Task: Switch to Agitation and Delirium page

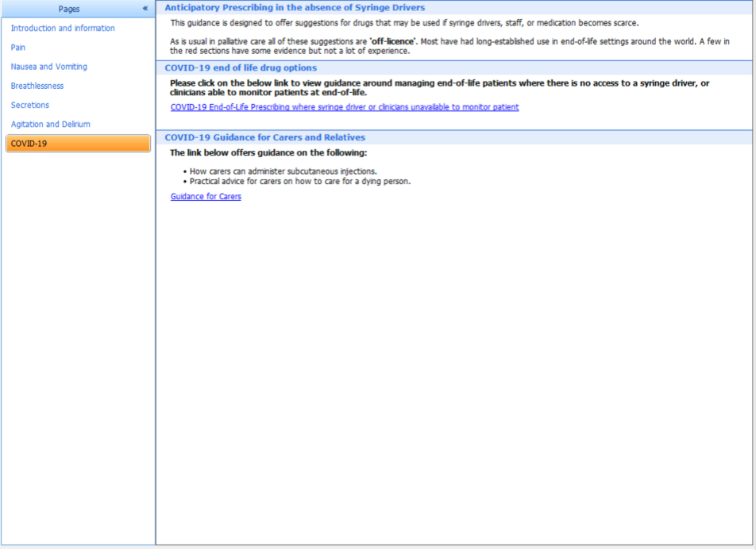Action: 50,125
